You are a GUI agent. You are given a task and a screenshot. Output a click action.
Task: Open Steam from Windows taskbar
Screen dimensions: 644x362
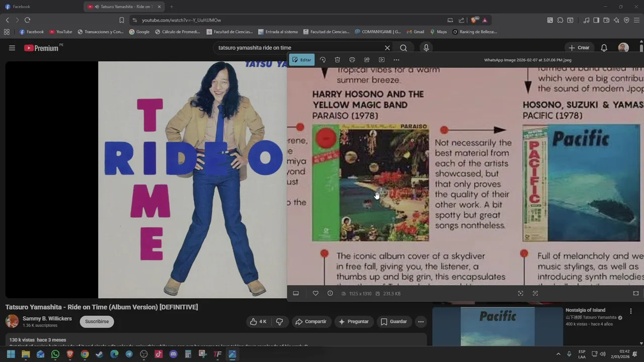[x=100, y=354]
